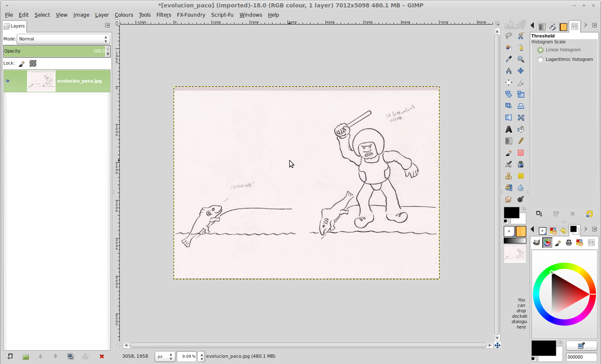
Task: Click colour picker eyedropper button above hex field
Action: [581, 346]
